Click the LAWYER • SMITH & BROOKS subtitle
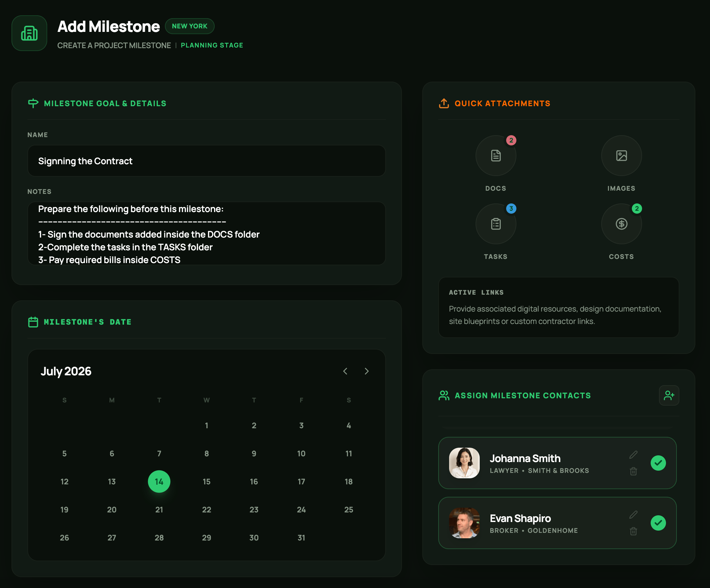The height and width of the screenshot is (588, 710). point(539,471)
